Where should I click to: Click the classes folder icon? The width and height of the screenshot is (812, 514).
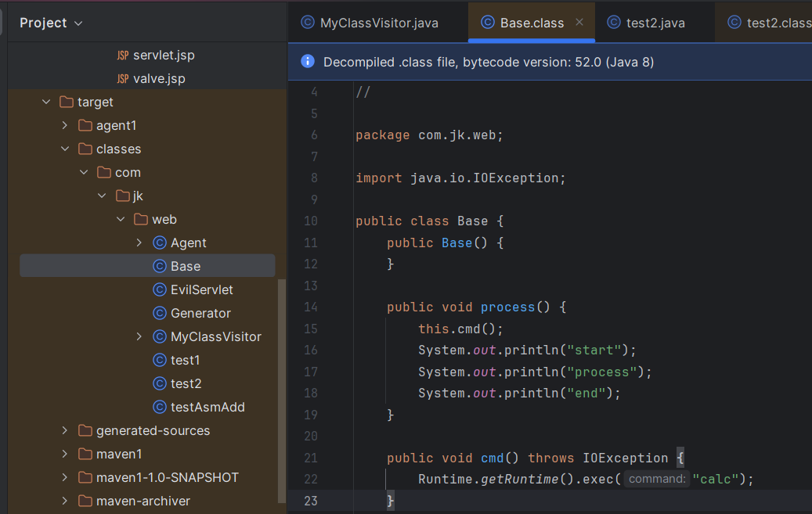tap(85, 149)
